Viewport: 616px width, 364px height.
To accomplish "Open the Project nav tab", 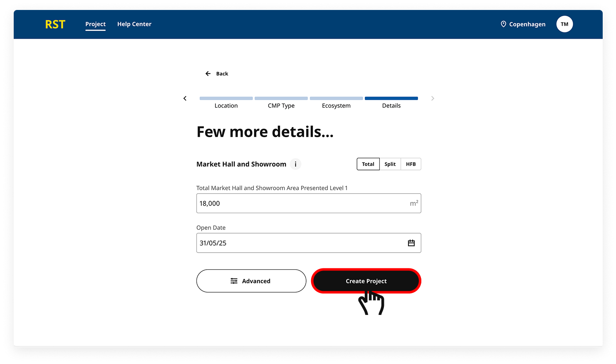I will 95,24.
